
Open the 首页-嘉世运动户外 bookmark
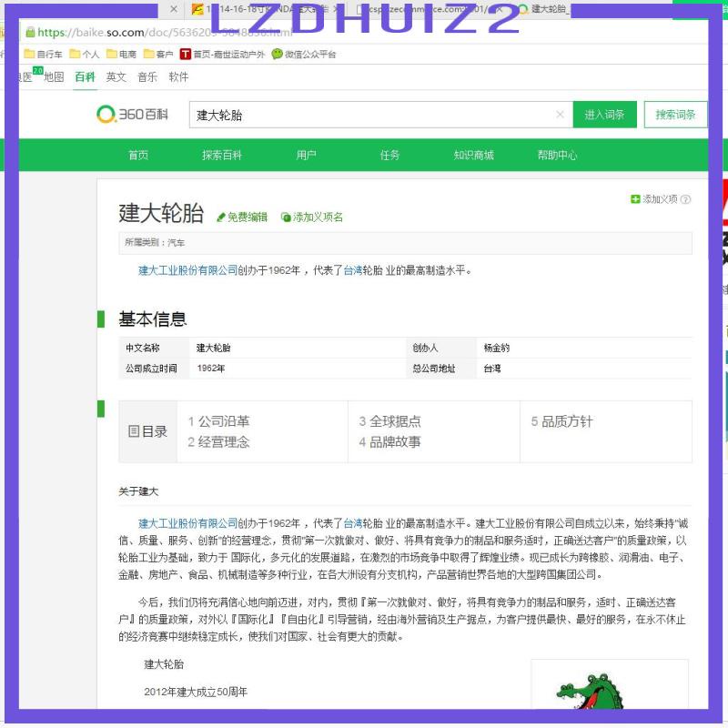(223, 55)
